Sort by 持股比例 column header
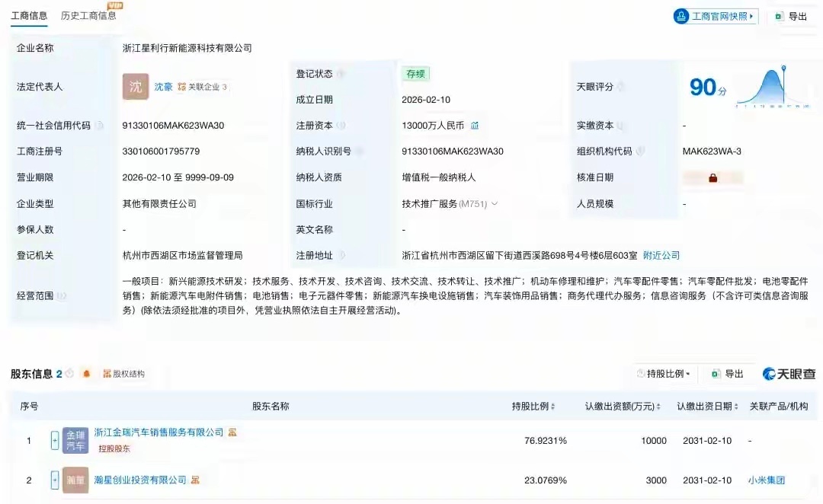 (x=533, y=407)
